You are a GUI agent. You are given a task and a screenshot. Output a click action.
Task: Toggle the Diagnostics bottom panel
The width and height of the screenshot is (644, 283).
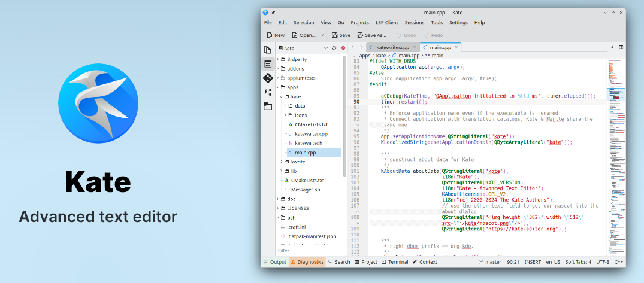(x=307, y=262)
